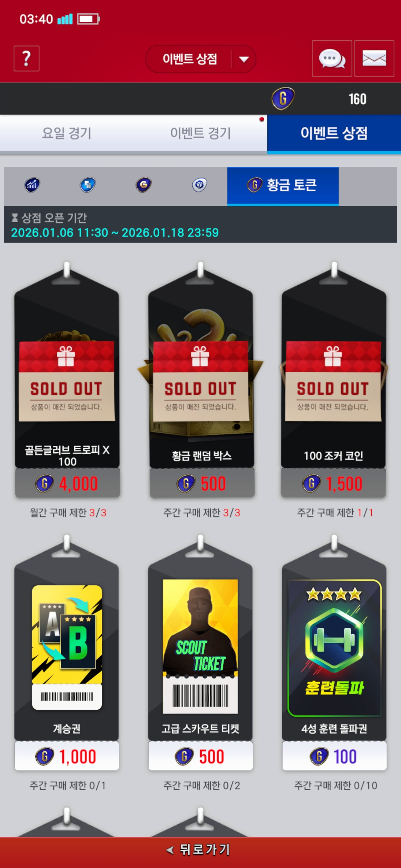Select the orange G token tab icon
The width and height of the screenshot is (401, 868).
click(x=144, y=185)
